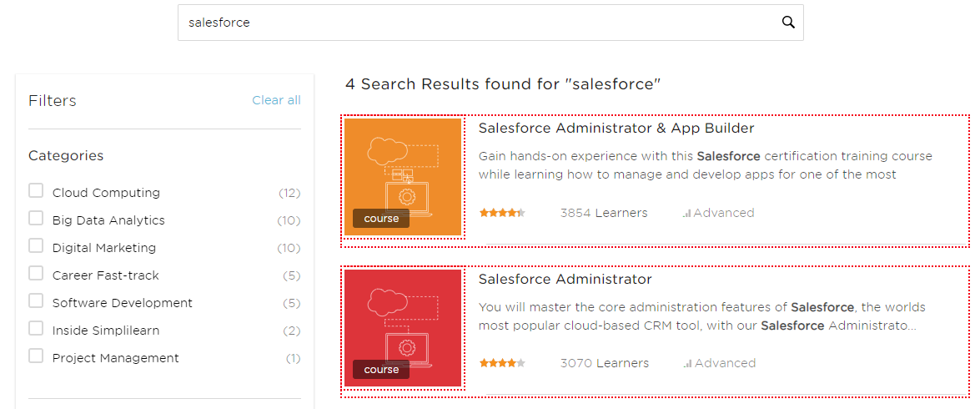Click the Advanced level icon on the second result
Viewport: 980px width, 409px height.
coord(687,364)
